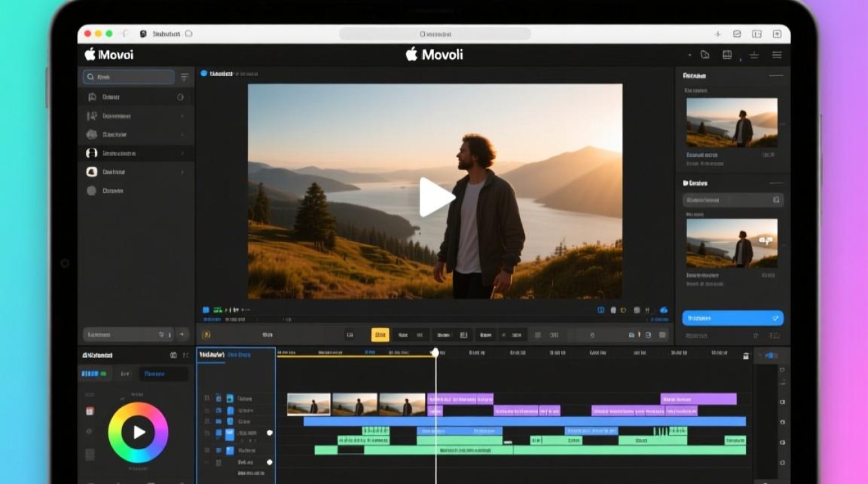Screen dimensions: 868x484
Task: Play the video with the large preview play button
Action: tap(437, 197)
